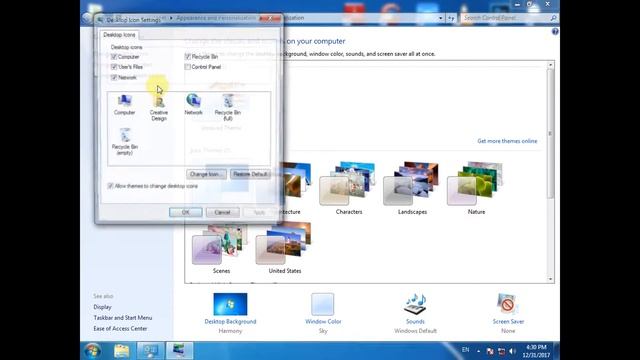Select the Recycle Bin (empty) icon
Viewport: 640px width, 360px height.
[124, 142]
